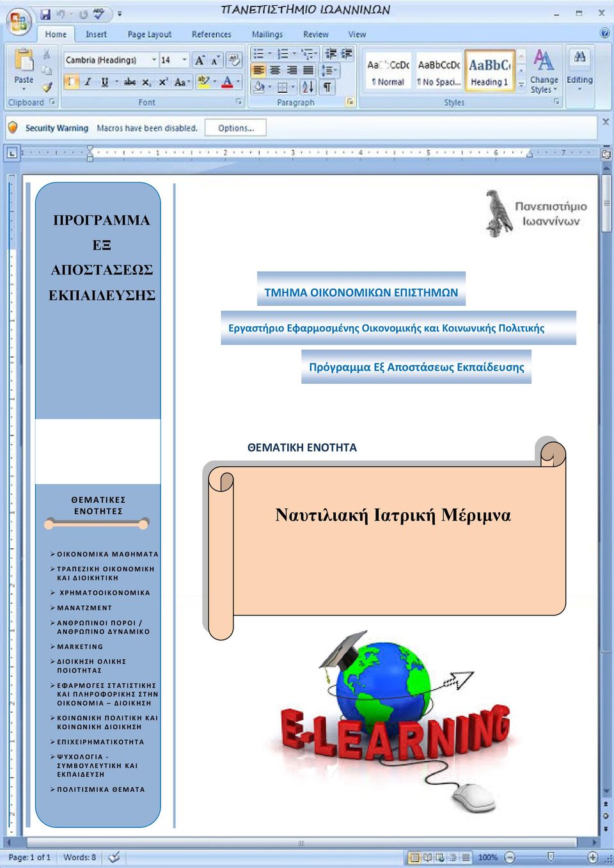Screen dimensions: 614x868
Task: Switch to the Mailings tab
Action: 267,35
